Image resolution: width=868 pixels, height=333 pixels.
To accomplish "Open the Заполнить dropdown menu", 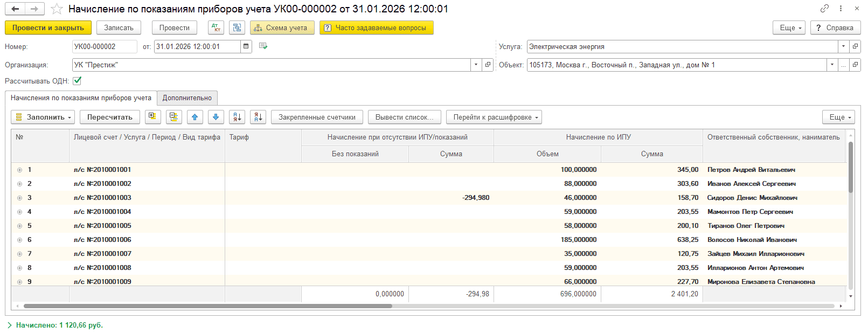I will tap(43, 117).
